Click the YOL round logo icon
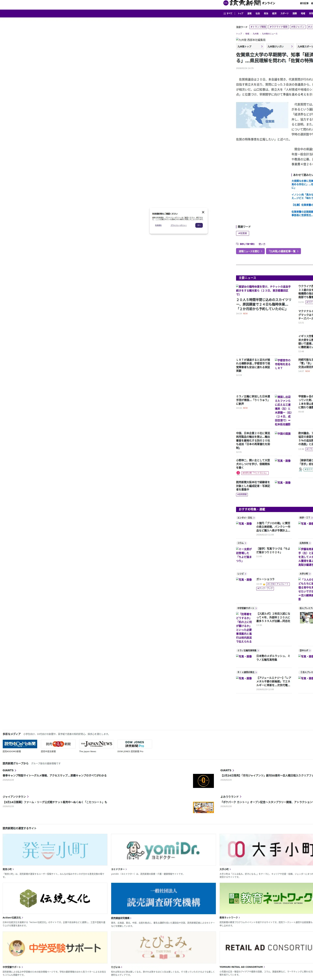The image size is (313, 980). (x=226, y=3)
